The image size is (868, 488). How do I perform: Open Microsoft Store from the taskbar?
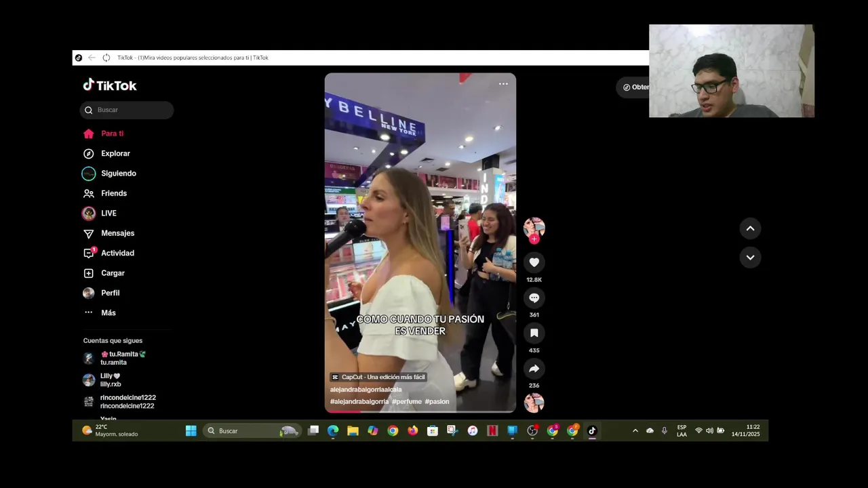(x=433, y=430)
